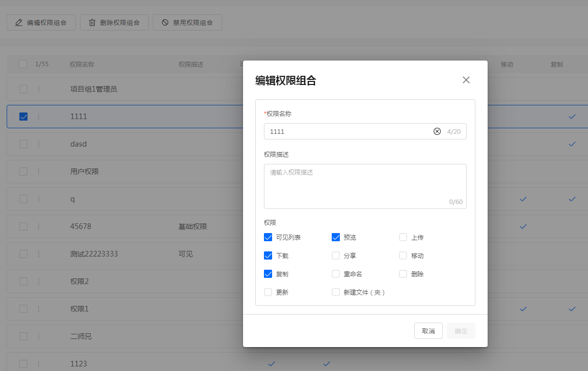Click the 移动 column header

507,65
